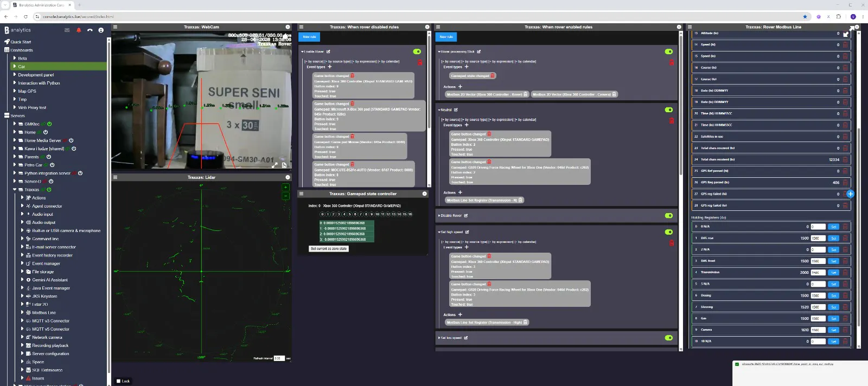Add filter [+ by source] in Enable Rover rule
This screenshot has height=386, width=868.
(314, 62)
